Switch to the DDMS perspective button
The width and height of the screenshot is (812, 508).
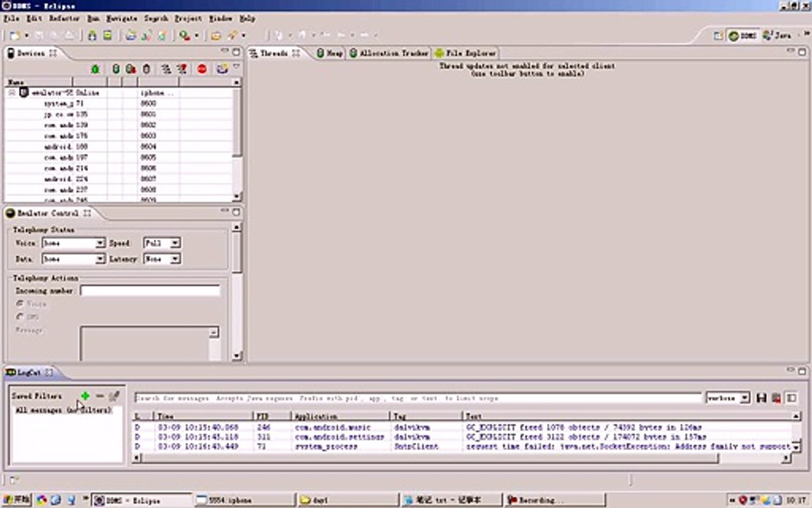(743, 35)
